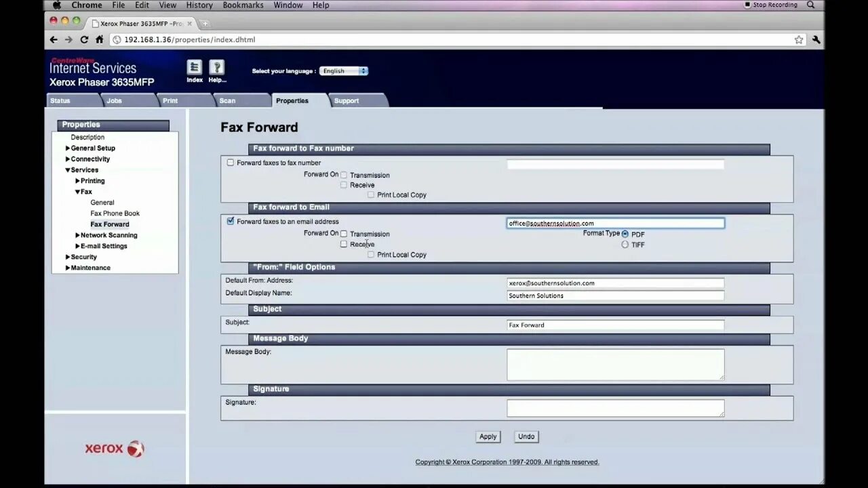
Task: Close the Xerox Phaser 3635MFP tab
Action: [189, 24]
